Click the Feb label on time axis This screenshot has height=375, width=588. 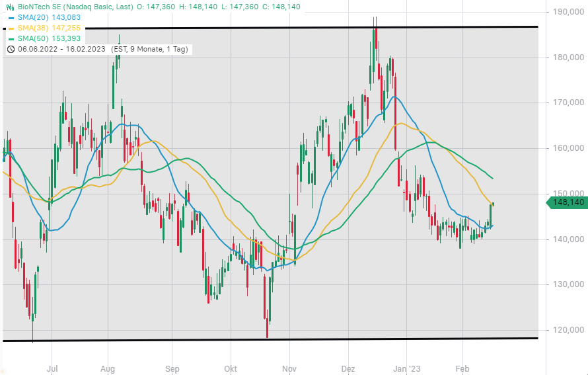(462, 369)
